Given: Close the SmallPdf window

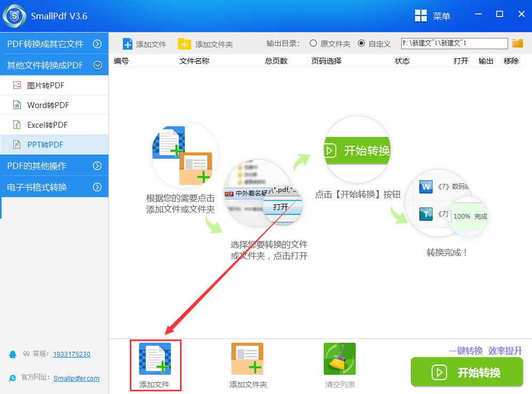Looking at the screenshot, I should (x=521, y=14).
